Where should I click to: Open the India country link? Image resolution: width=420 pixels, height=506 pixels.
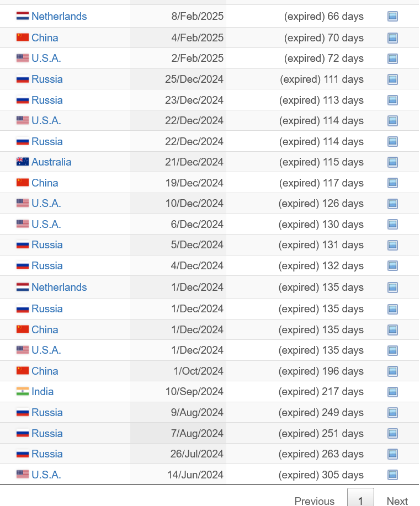[x=42, y=391]
